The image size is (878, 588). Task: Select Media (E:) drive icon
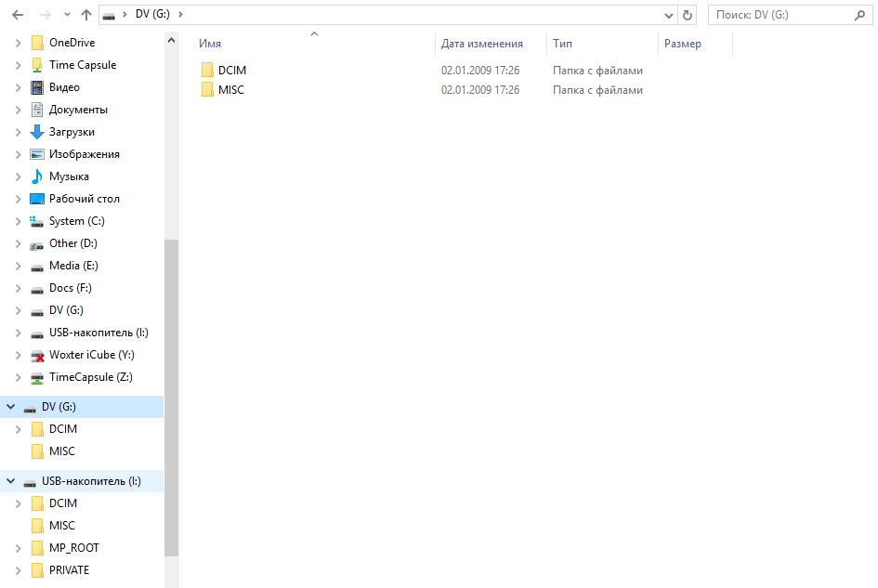[x=37, y=268]
